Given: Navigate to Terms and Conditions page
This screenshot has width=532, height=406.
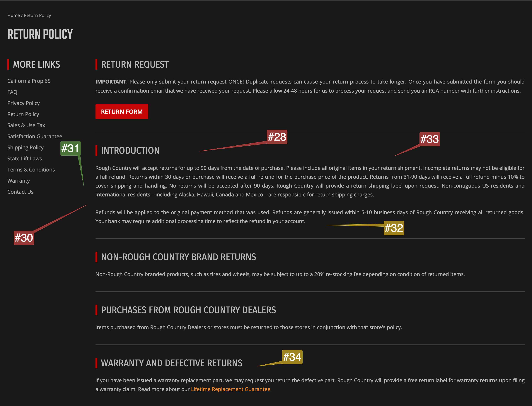Looking at the screenshot, I should pos(31,169).
